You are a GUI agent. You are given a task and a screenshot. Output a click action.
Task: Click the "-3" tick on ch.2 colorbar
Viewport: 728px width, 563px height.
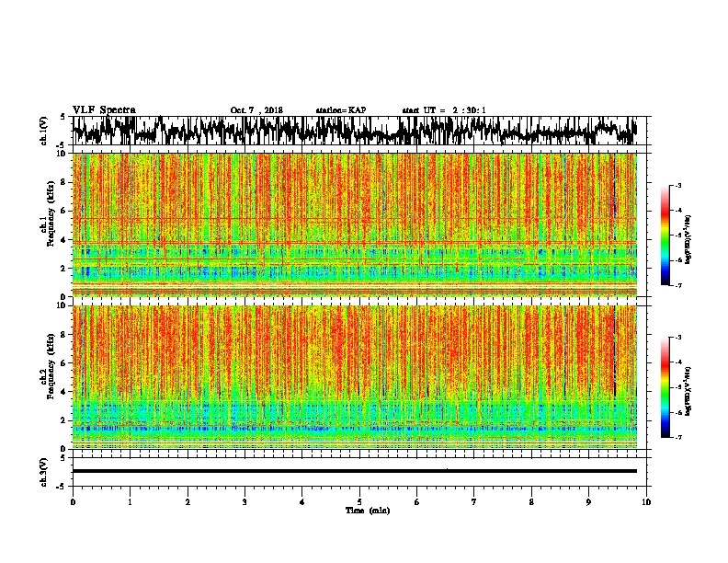click(x=678, y=338)
